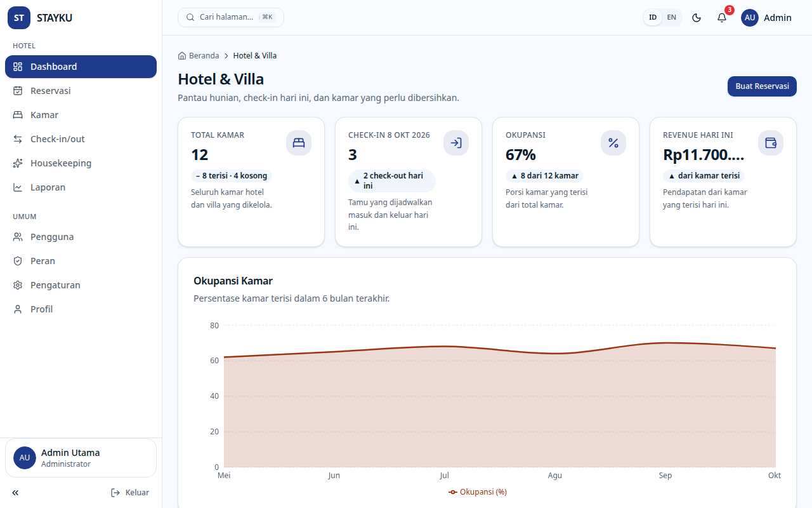Toggle the Okupansi (%) chart legend
This screenshot has width=812, height=508.
(478, 492)
